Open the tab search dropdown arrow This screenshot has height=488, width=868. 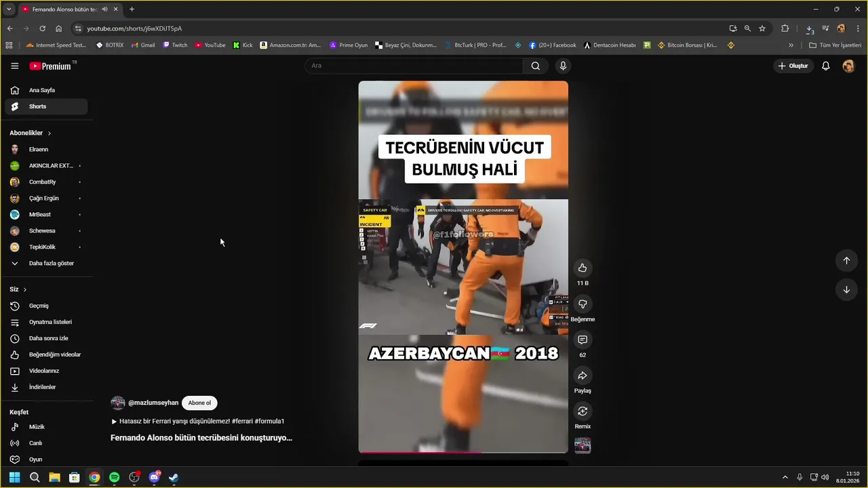[9, 9]
